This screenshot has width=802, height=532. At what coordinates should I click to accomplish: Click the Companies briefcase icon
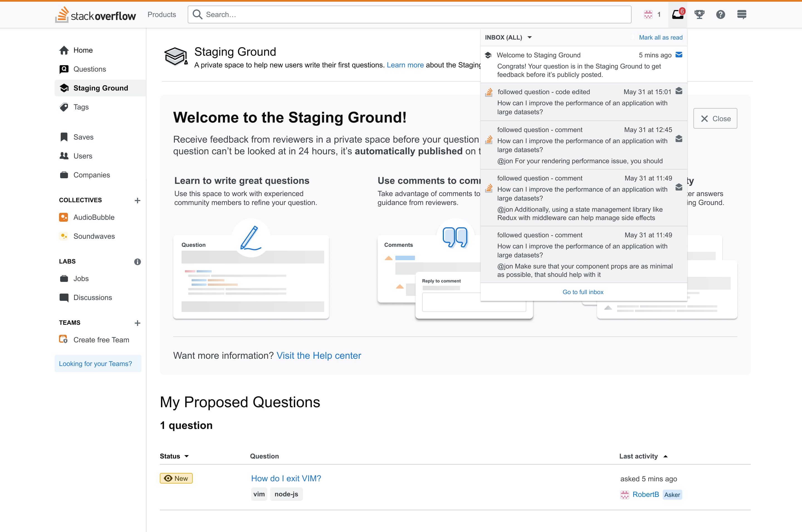[64, 175]
